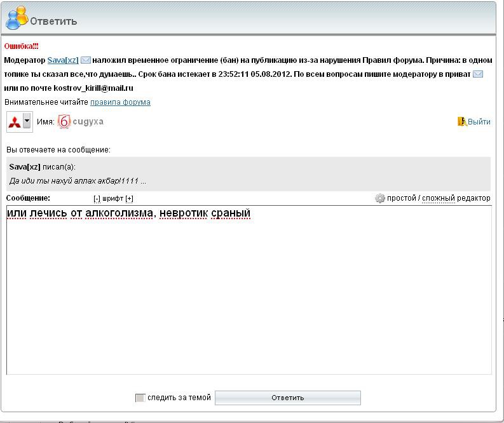Increase font size with [+] control
The height and width of the screenshot is (423, 504).
[129, 199]
